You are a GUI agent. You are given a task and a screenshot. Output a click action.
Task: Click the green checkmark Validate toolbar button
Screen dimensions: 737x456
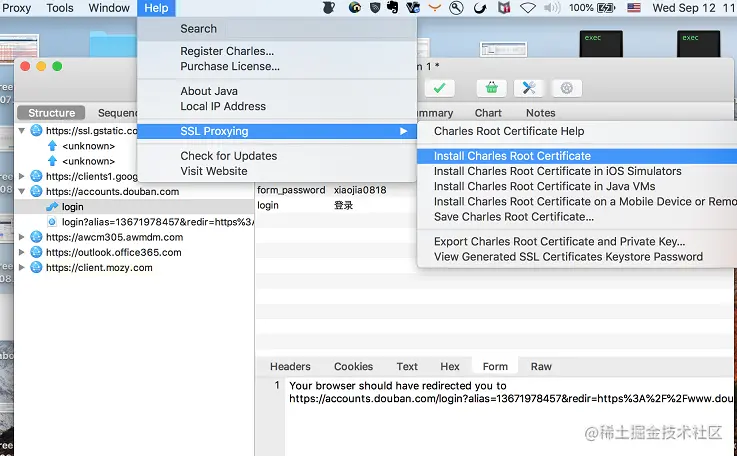click(439, 88)
